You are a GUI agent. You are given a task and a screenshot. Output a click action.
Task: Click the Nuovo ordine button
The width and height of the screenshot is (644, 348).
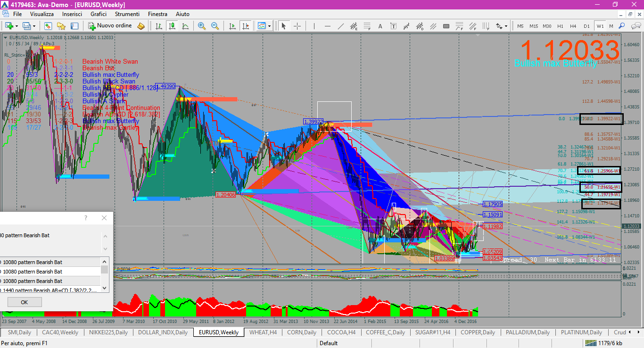point(110,26)
